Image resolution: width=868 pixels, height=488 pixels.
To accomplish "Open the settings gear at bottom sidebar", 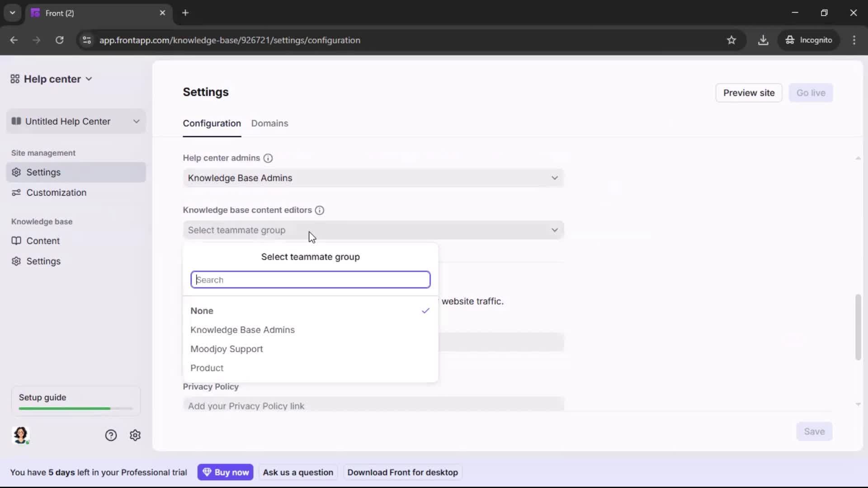I will coord(135,435).
